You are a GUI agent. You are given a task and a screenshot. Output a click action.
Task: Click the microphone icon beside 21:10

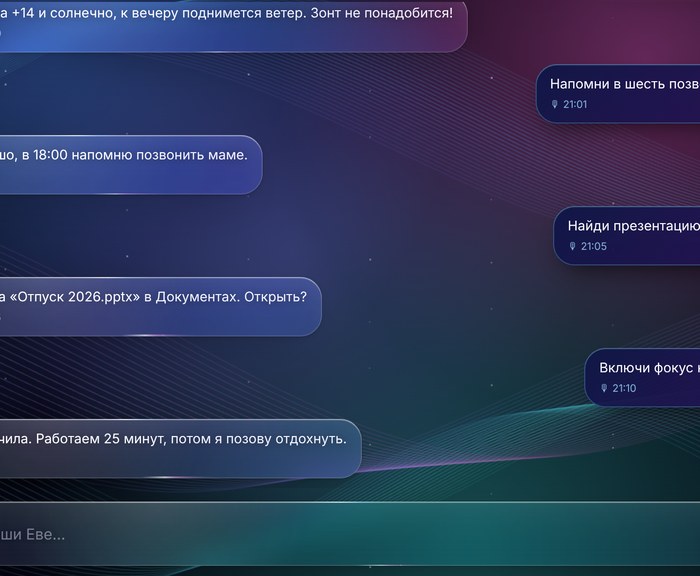click(604, 388)
